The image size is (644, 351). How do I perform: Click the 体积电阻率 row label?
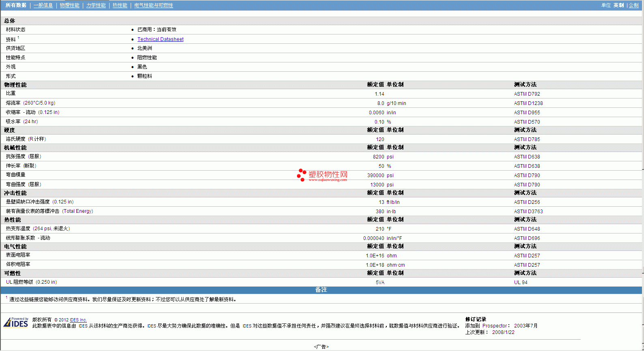(18, 264)
